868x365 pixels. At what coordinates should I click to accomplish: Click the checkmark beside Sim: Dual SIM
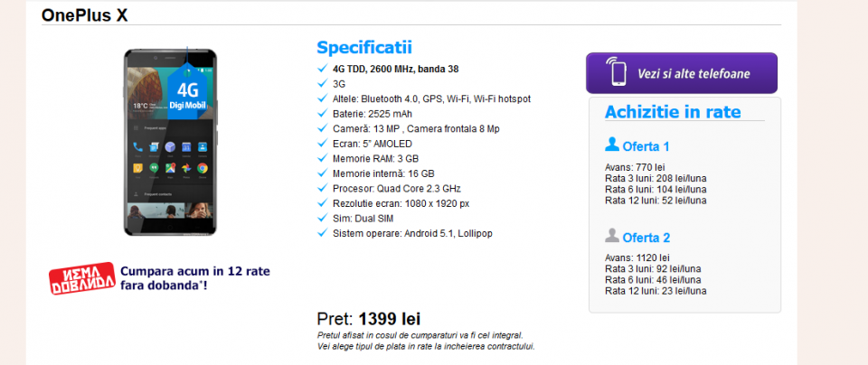coord(324,218)
